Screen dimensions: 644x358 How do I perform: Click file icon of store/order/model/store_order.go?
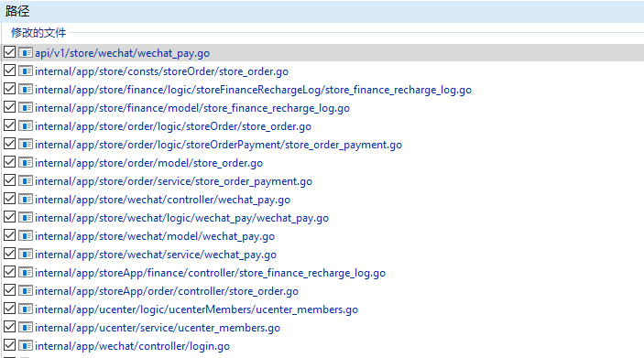[26, 163]
